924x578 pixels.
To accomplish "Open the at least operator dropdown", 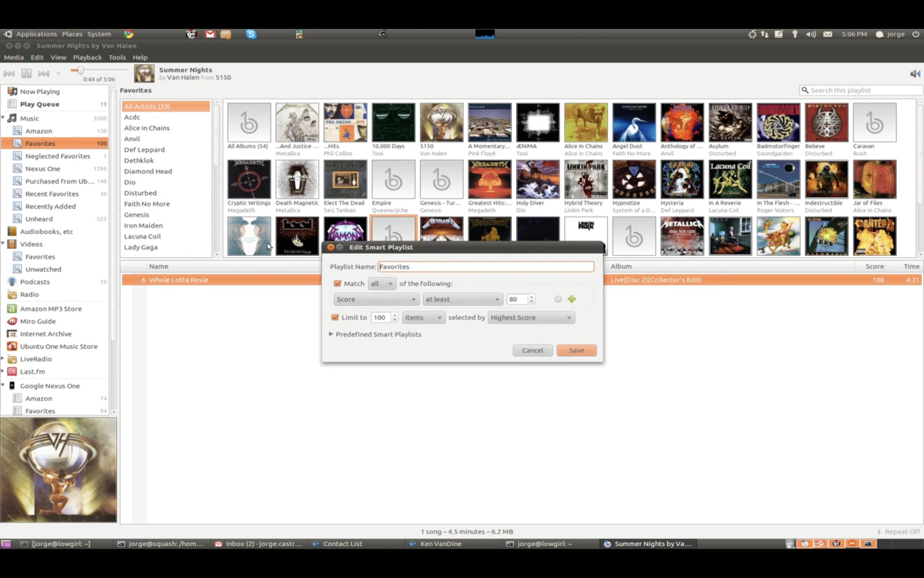I will pos(462,299).
